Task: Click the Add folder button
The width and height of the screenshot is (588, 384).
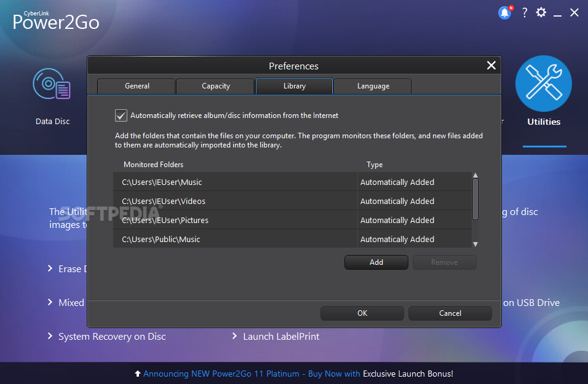Action: click(376, 262)
